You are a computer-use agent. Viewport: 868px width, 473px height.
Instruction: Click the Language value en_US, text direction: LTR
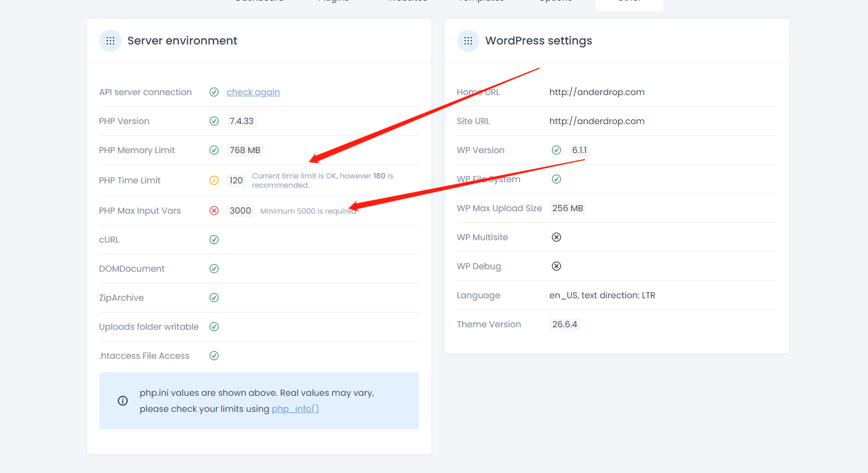603,295
